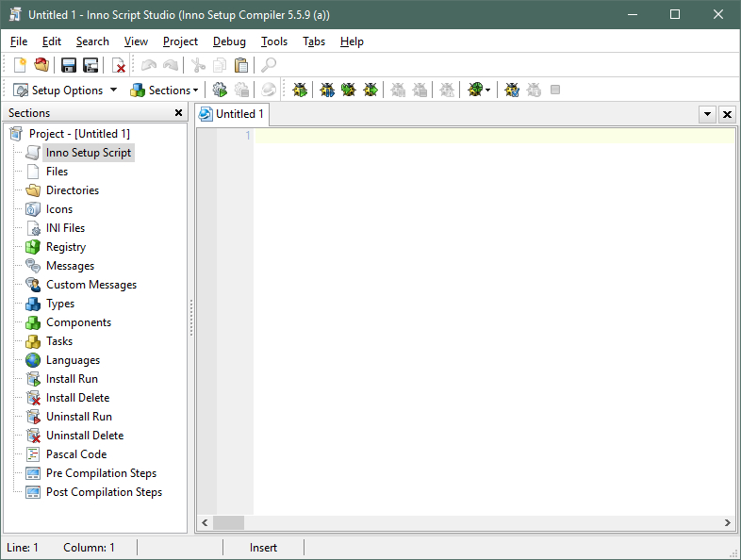Screen dimensions: 741x560
Task: Click the editor horizontal scrollbar right arrow
Action: coord(727,522)
